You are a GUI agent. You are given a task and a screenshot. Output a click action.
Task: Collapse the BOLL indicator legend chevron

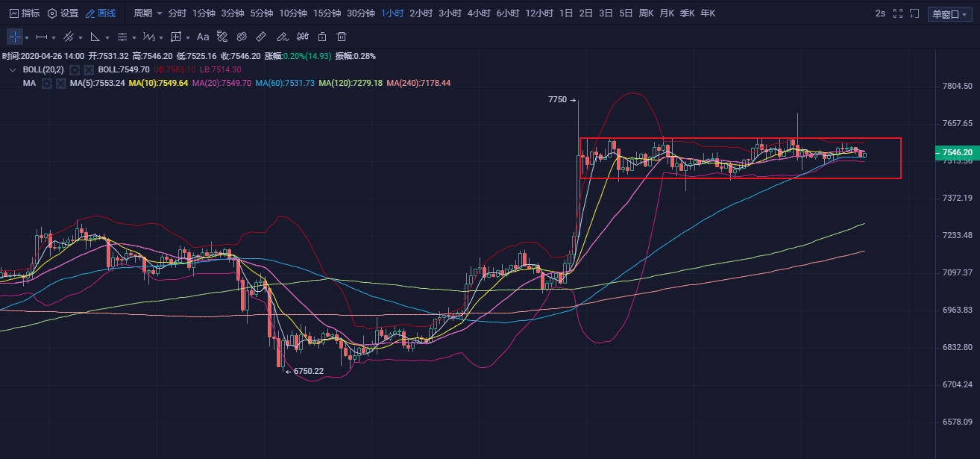[x=12, y=69]
